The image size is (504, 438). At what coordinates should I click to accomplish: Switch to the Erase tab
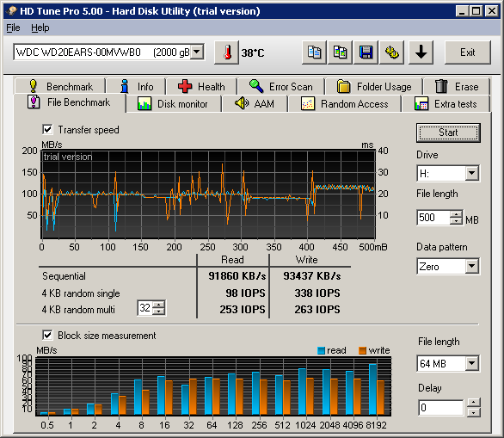pos(457,87)
